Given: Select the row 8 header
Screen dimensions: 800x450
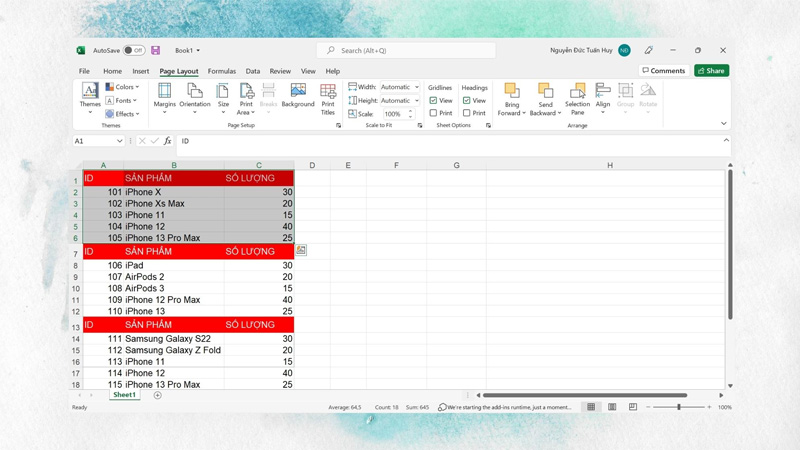Looking at the screenshot, I should click(x=76, y=265).
